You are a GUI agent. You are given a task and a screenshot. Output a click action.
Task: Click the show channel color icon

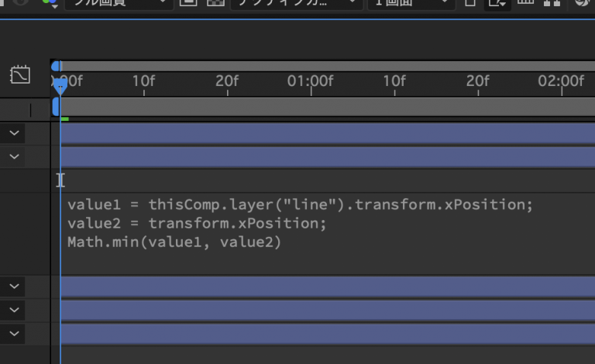(49, 3)
